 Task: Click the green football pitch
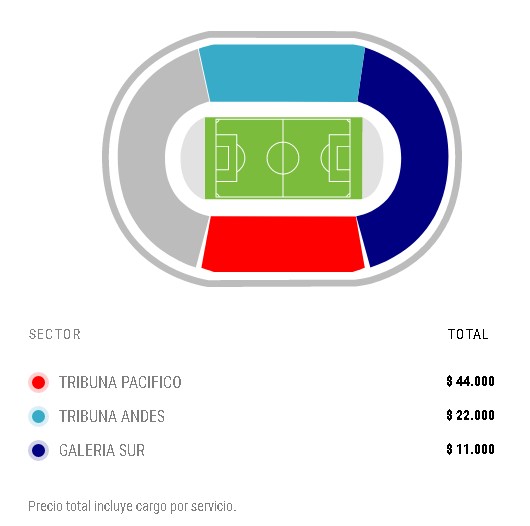(283, 158)
